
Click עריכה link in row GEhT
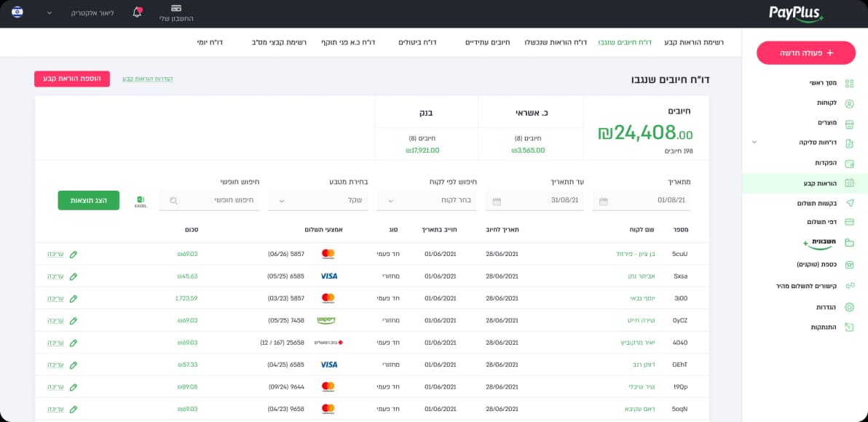tap(55, 365)
